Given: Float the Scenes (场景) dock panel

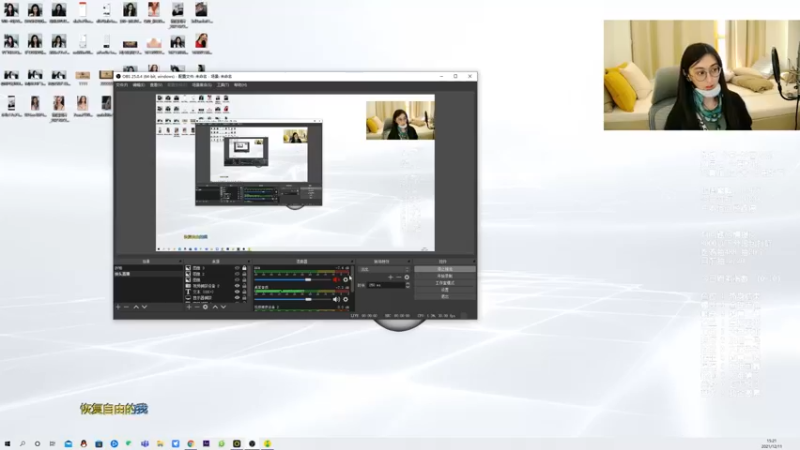Looking at the screenshot, I should point(180,261).
